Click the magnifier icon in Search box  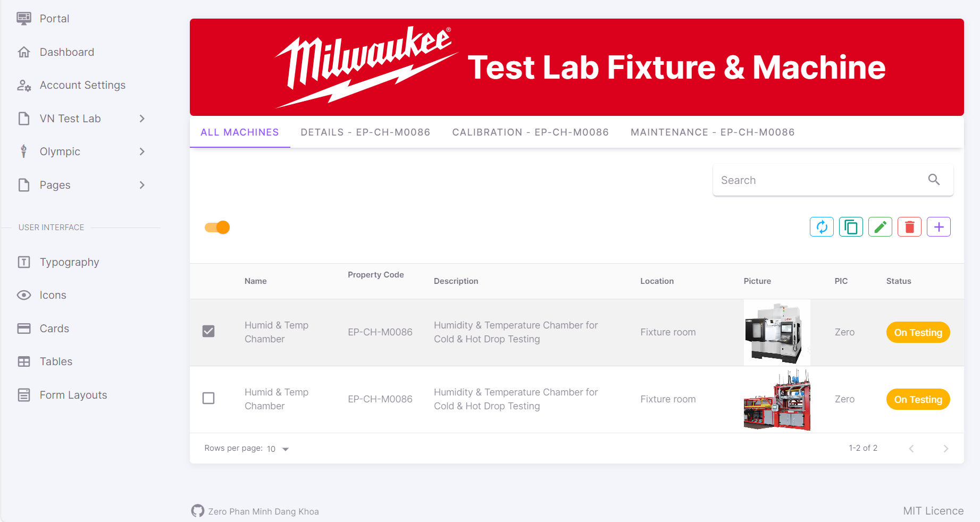[934, 180]
